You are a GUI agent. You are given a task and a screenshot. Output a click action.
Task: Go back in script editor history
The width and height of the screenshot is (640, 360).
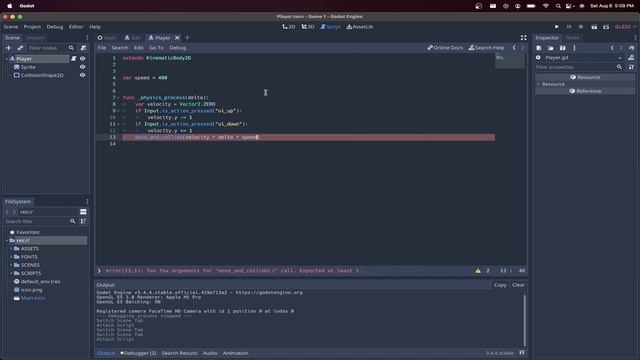(x=514, y=48)
